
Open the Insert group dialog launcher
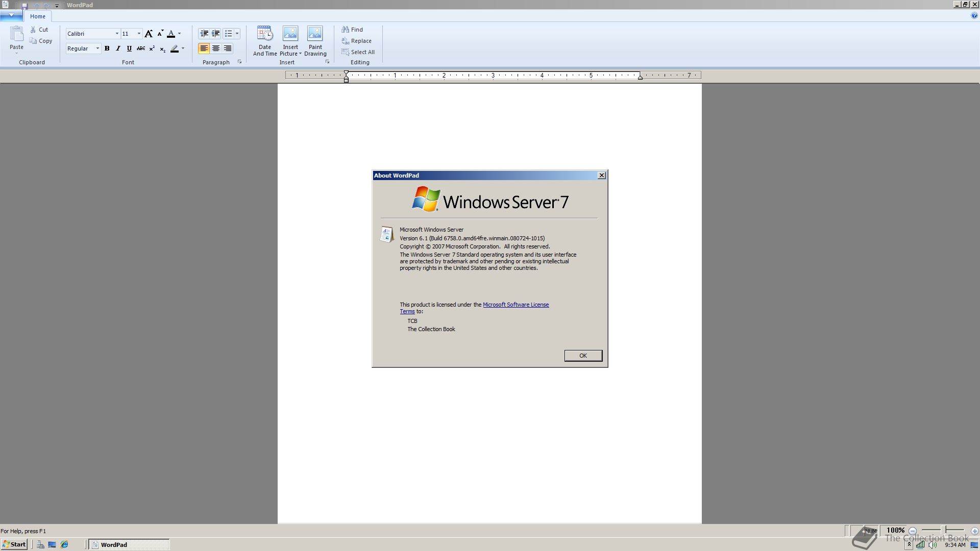[x=327, y=62]
